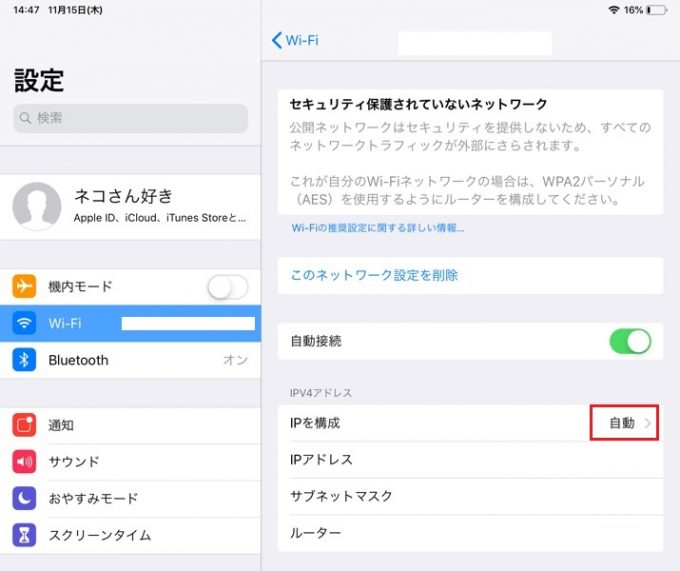
Task: Click the battery icon in status bar
Action: pos(657,10)
